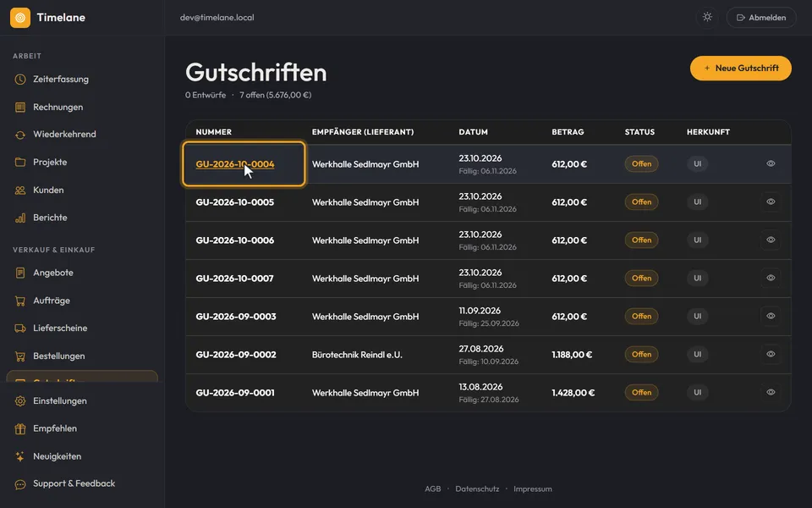
Task: Click the Kunden people icon
Action: (20, 190)
